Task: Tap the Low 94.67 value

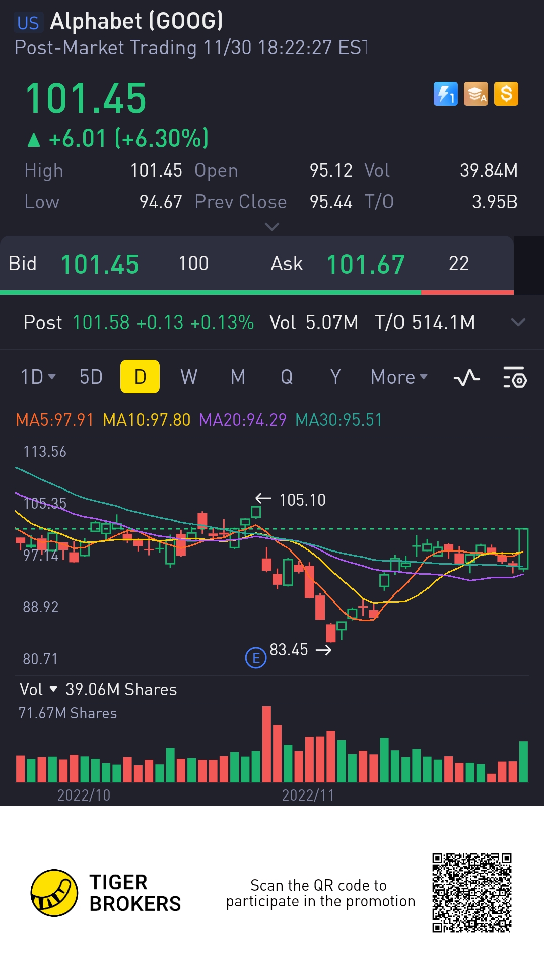Action: pyautogui.click(x=161, y=202)
